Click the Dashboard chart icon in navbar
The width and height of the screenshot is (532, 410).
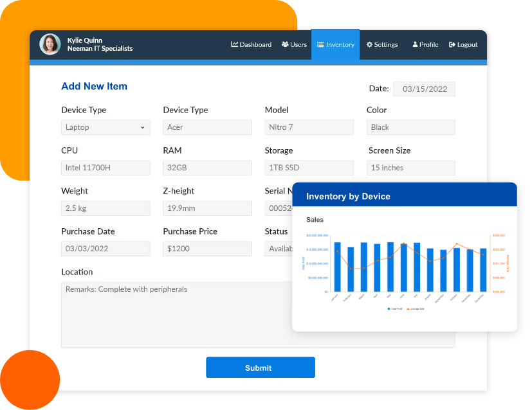[x=235, y=45]
